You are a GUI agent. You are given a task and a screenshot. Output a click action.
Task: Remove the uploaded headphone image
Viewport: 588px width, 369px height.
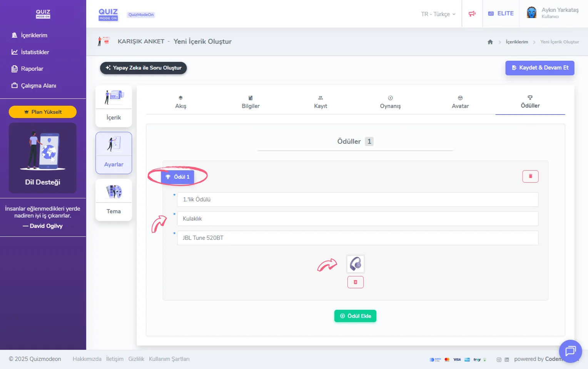pyautogui.click(x=355, y=282)
